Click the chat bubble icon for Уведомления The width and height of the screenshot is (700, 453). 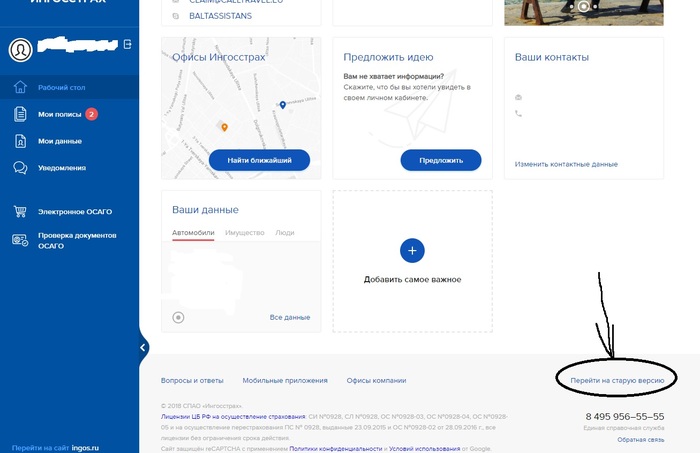(20, 168)
